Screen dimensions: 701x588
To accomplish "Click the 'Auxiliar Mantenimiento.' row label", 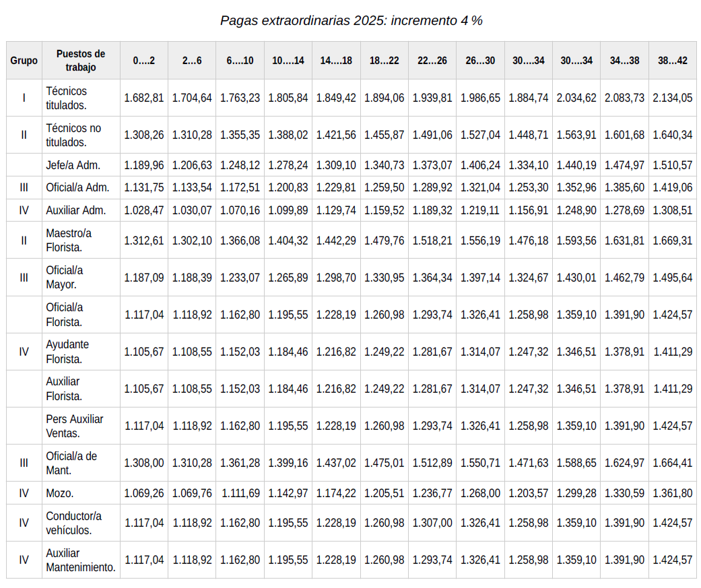I will pyautogui.click(x=80, y=560).
